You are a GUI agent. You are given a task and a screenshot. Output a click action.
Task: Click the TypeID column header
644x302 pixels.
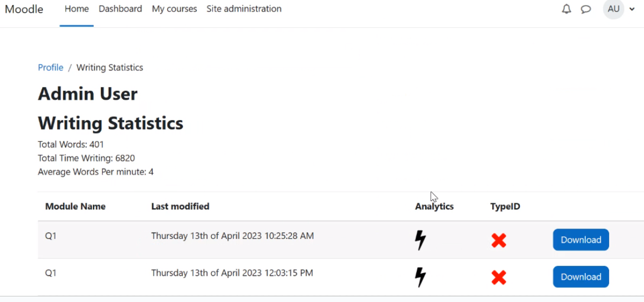[x=505, y=207]
